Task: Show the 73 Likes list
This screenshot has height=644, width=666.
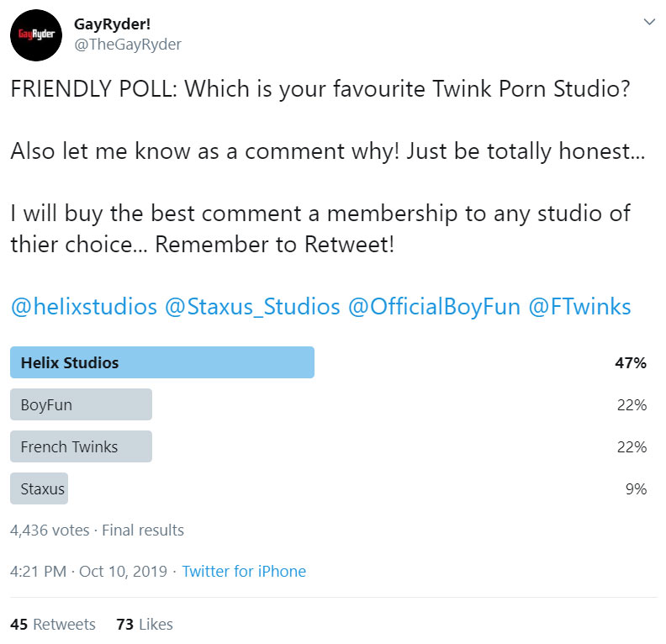Action: 145,624
